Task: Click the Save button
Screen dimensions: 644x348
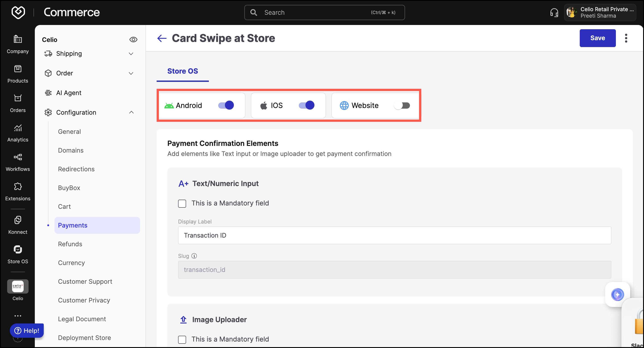Action: (598, 38)
